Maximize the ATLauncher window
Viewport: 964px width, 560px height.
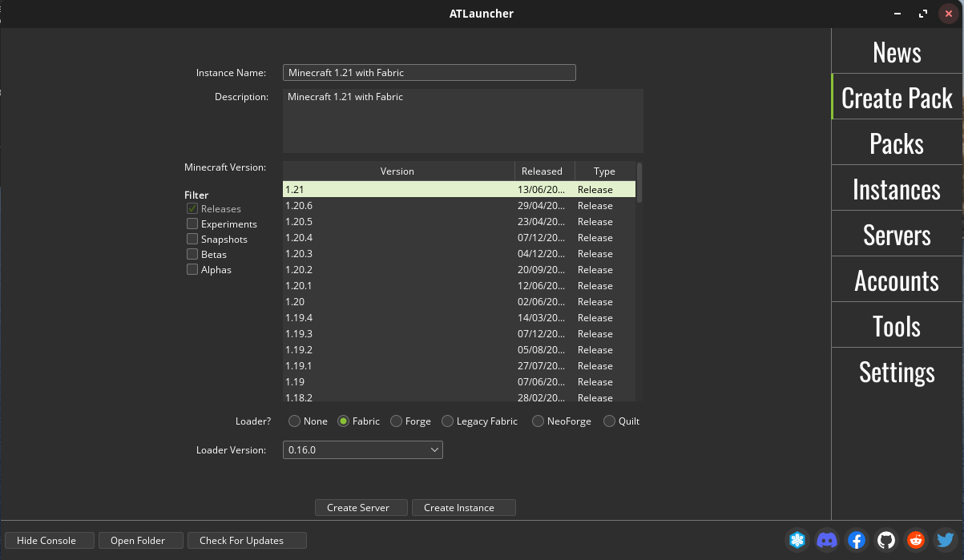tap(925, 14)
